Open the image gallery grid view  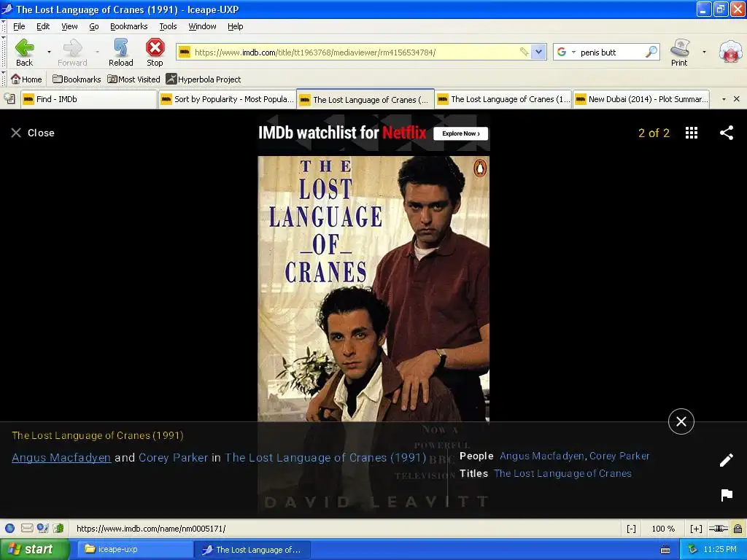pos(692,133)
